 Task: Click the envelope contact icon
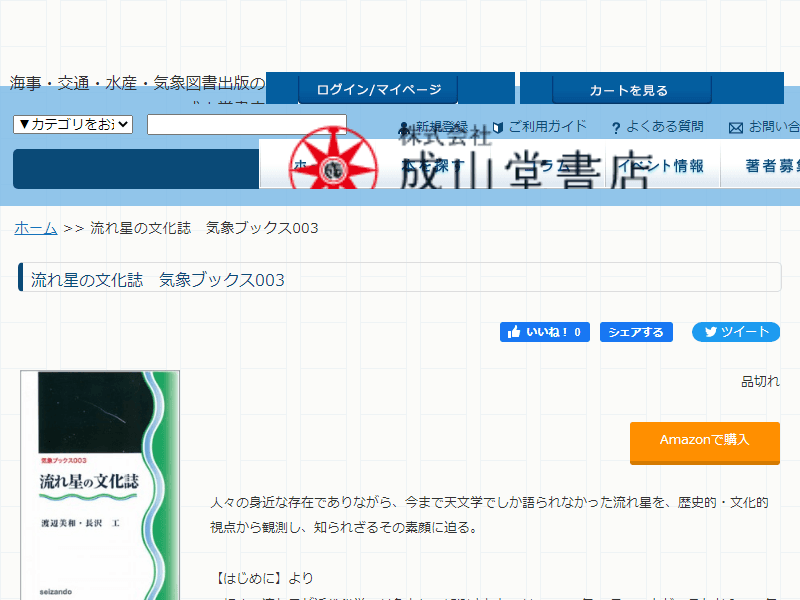tap(736, 128)
